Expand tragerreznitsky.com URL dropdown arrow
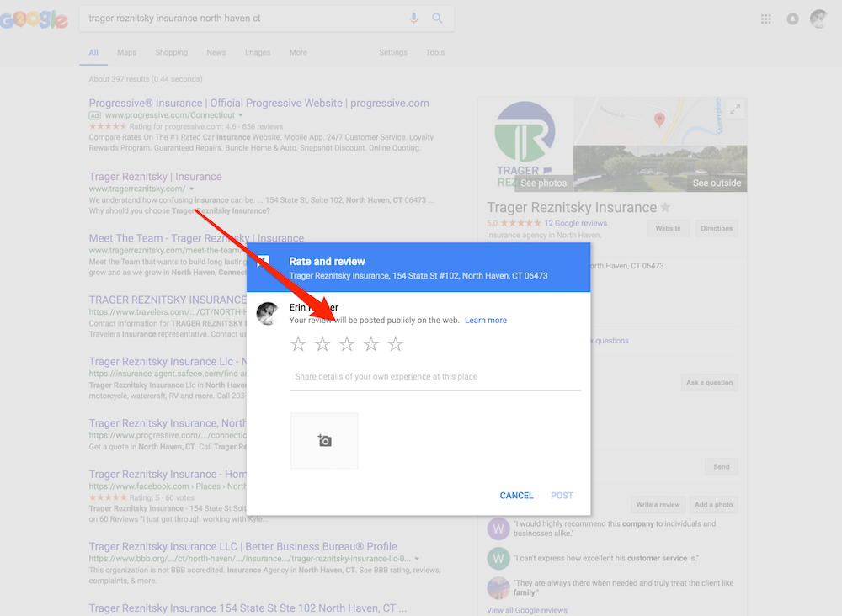 (191, 189)
